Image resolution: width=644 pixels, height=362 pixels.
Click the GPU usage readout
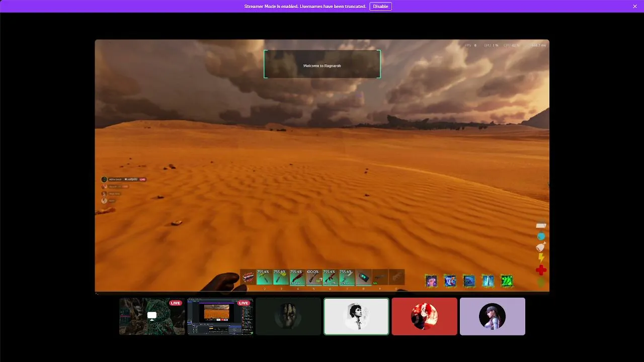tap(491, 45)
